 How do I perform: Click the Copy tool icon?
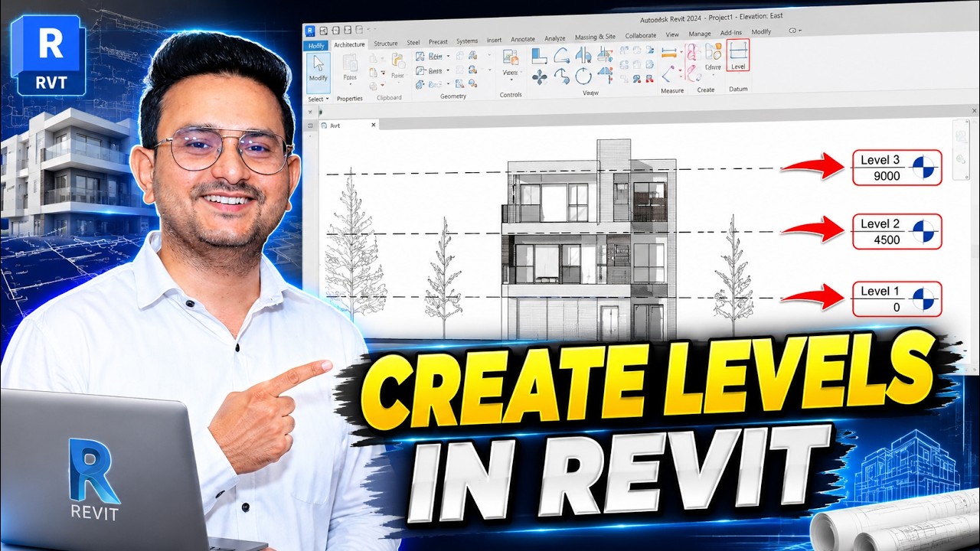tap(561, 76)
